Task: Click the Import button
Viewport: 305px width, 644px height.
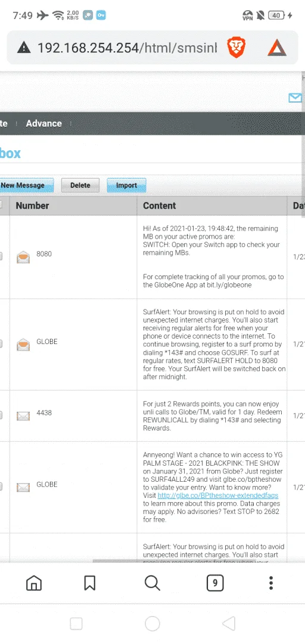Action: pyautogui.click(x=126, y=185)
